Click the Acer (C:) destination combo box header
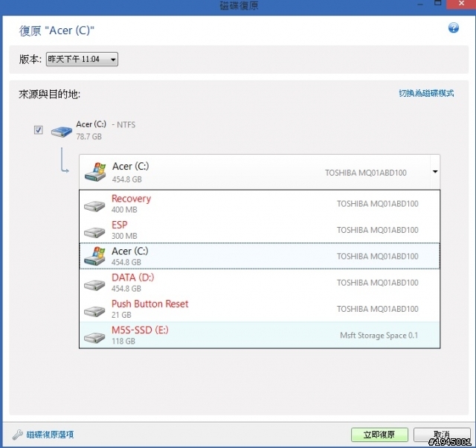The image size is (476, 448). [x=260, y=172]
